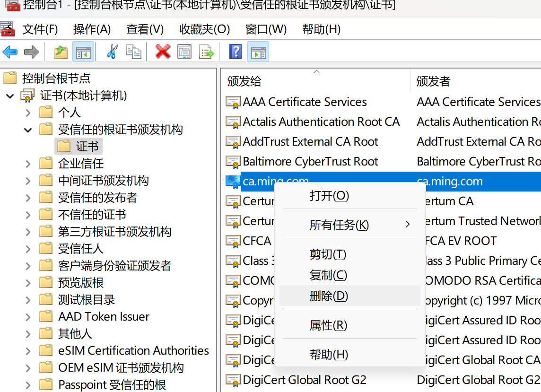
Task: Click the scissors Cut icon in toolbar
Action: pyautogui.click(x=112, y=52)
